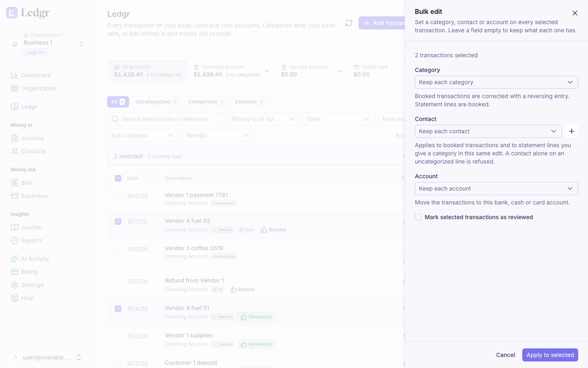Open the Auto updates filter

tap(143, 135)
